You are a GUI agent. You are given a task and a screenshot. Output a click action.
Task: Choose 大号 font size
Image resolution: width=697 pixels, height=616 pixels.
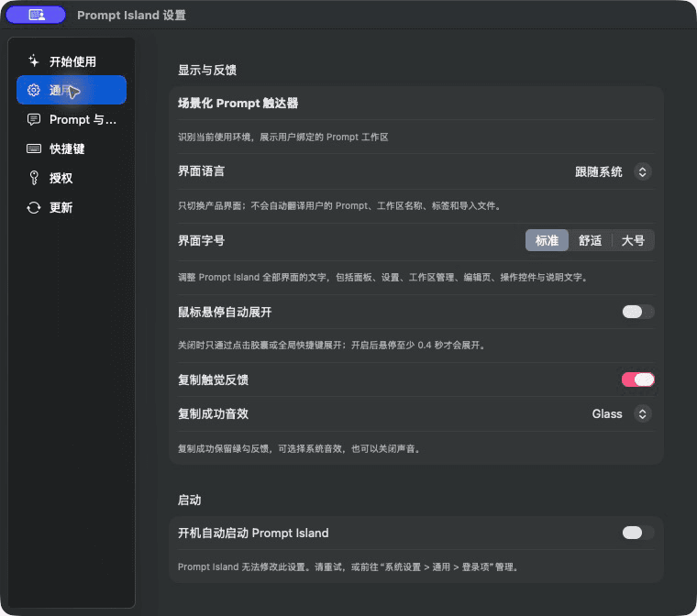(x=633, y=240)
